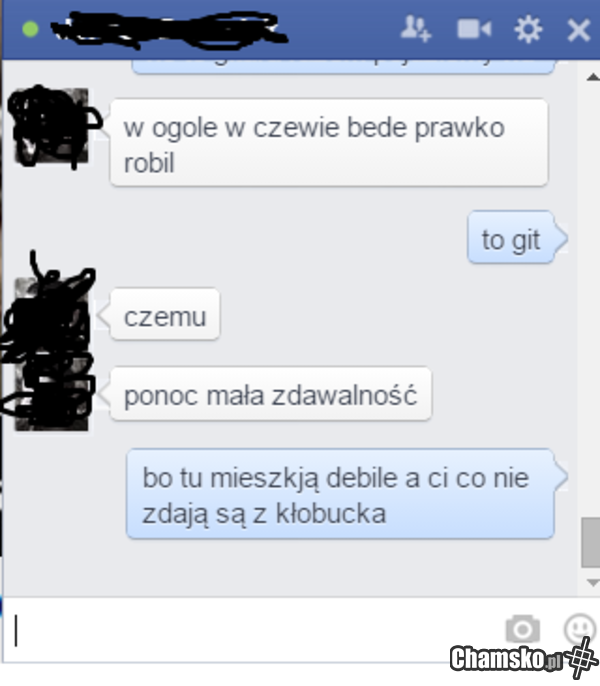
Task: Click the "czemu" message bubble
Action: coord(165,314)
